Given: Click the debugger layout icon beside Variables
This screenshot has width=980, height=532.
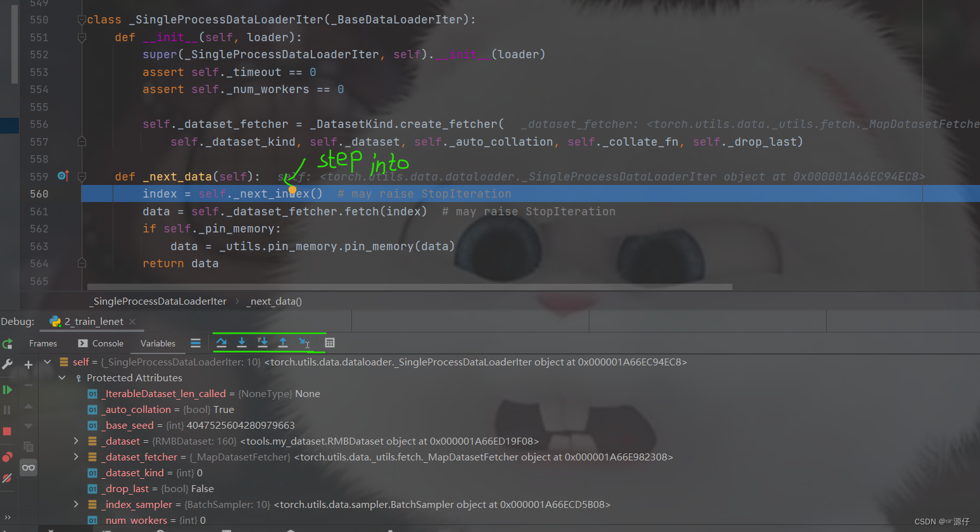Looking at the screenshot, I should [x=196, y=343].
